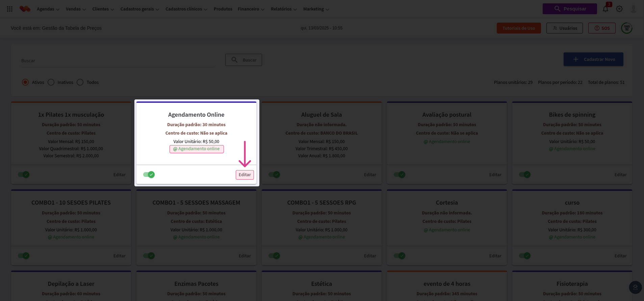Edit the Agendamento Online plan
Screen dimensions: 644x301
[x=244, y=175]
